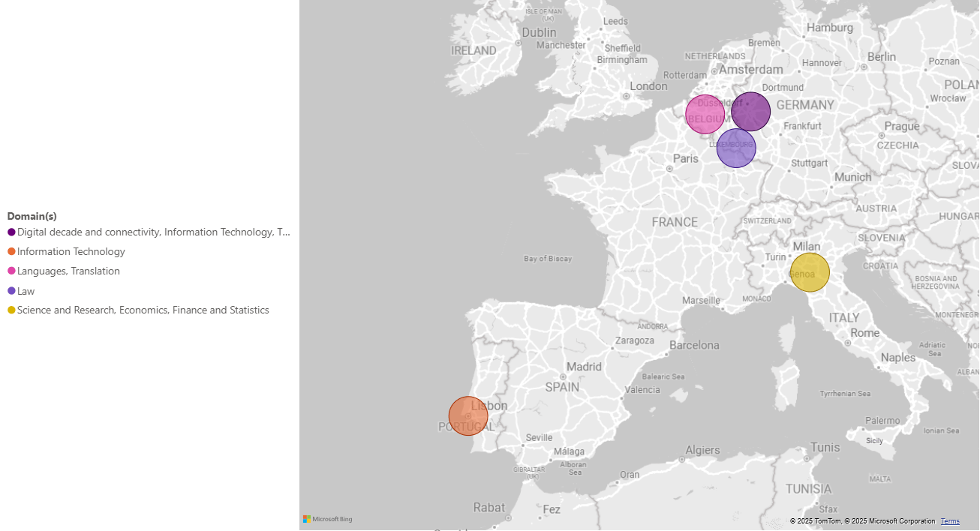
Task: Click the Munich label on map
Action: (x=853, y=177)
